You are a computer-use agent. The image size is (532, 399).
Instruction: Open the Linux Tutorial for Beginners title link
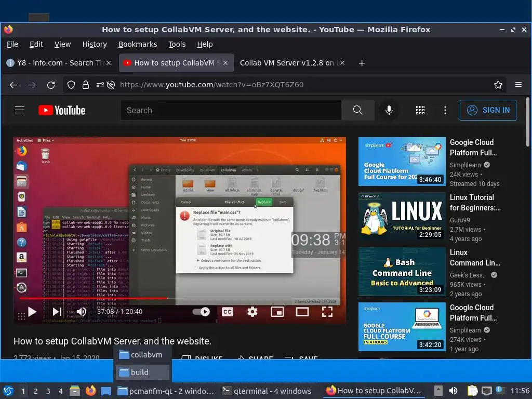(x=475, y=203)
